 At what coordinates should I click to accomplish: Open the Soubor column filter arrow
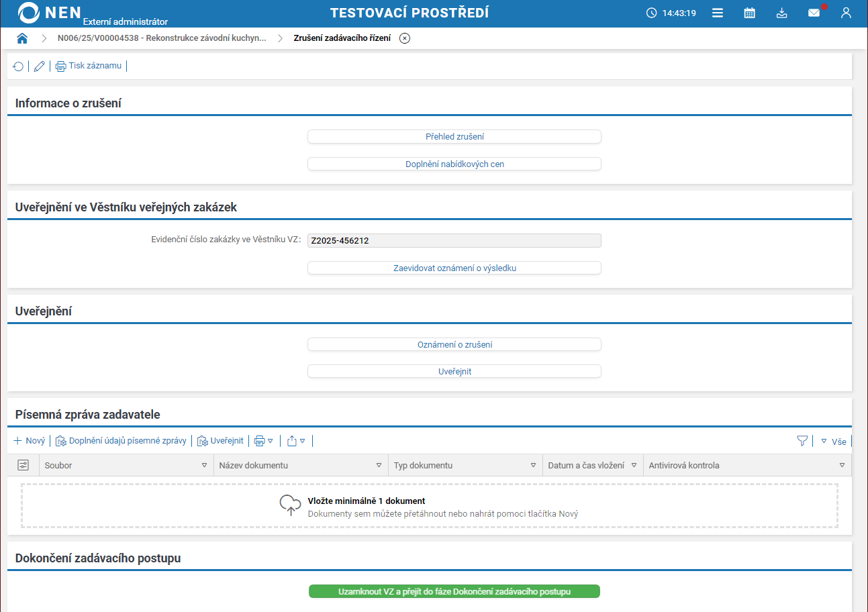(205, 465)
